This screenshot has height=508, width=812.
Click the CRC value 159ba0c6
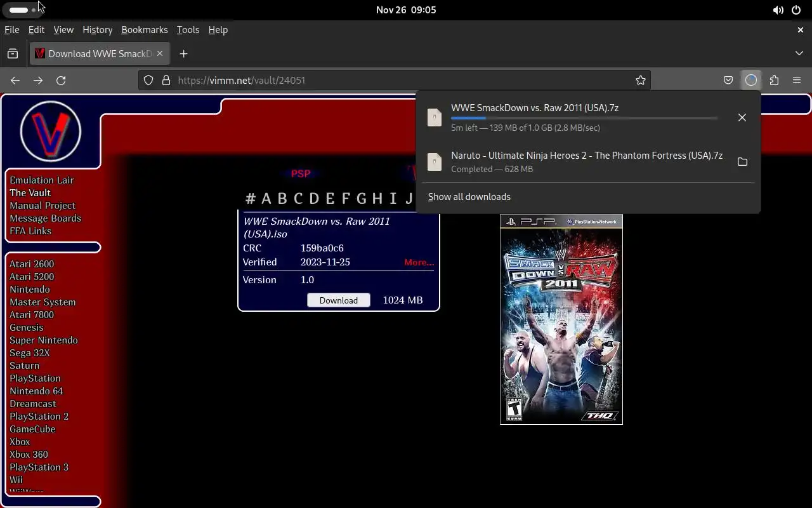pyautogui.click(x=322, y=248)
